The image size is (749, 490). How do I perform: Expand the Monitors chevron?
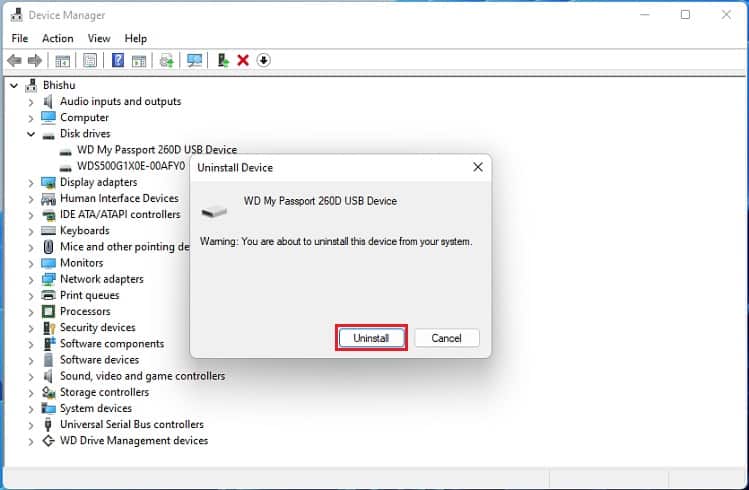[31, 263]
